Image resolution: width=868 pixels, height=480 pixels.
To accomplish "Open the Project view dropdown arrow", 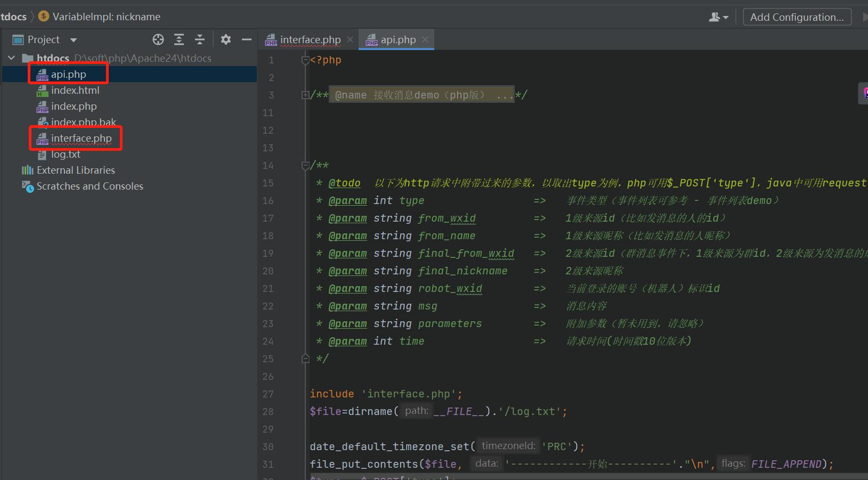I will pos(74,40).
